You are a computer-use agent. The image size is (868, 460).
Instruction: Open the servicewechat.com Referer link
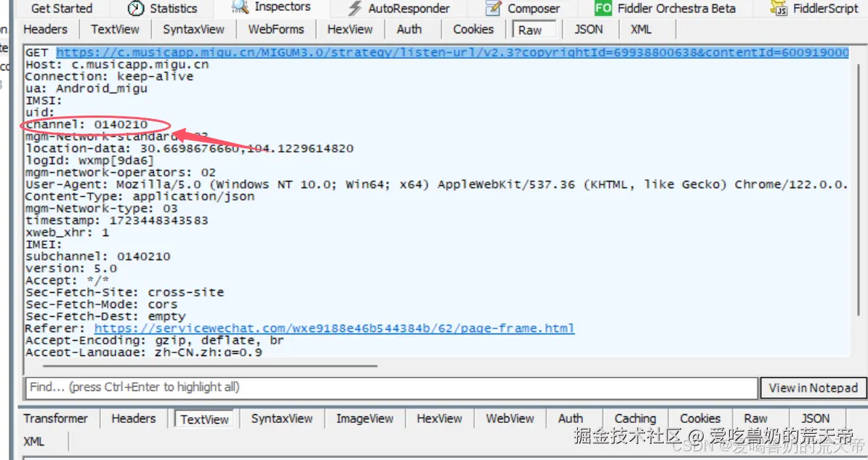pyautogui.click(x=334, y=328)
